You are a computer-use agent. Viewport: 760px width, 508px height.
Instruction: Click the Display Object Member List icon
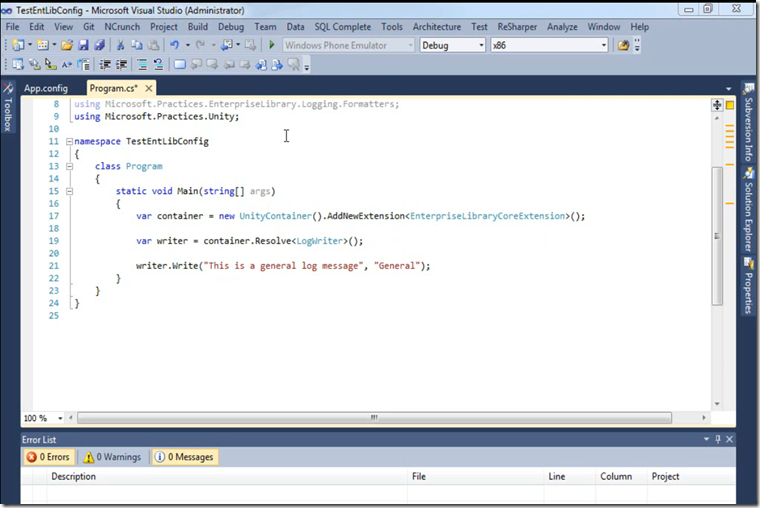18,64
